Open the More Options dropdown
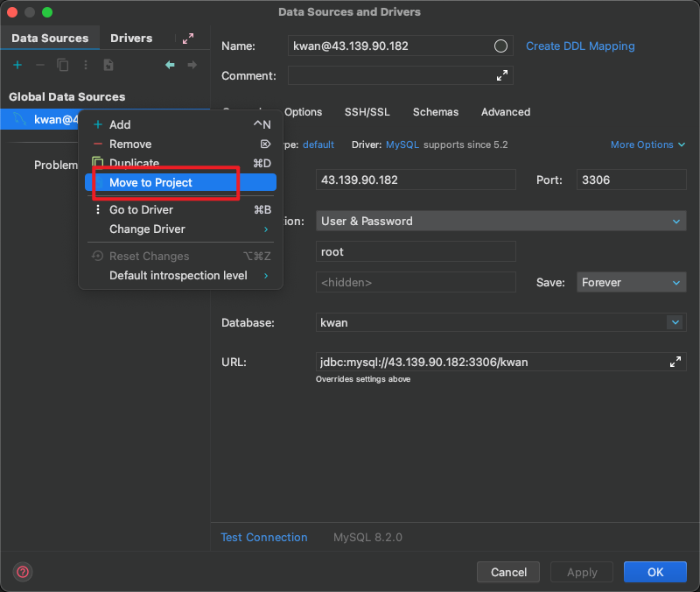This screenshot has width=700, height=592. [647, 144]
